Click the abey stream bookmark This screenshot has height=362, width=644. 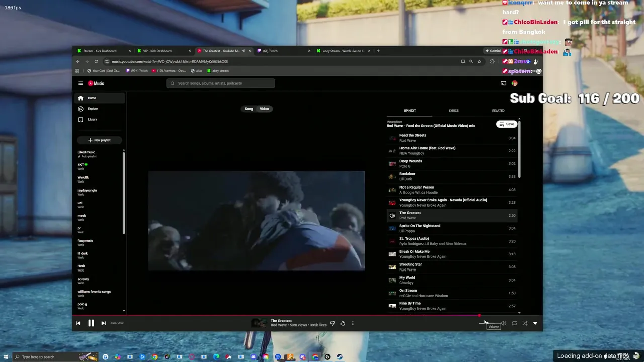[218, 71]
